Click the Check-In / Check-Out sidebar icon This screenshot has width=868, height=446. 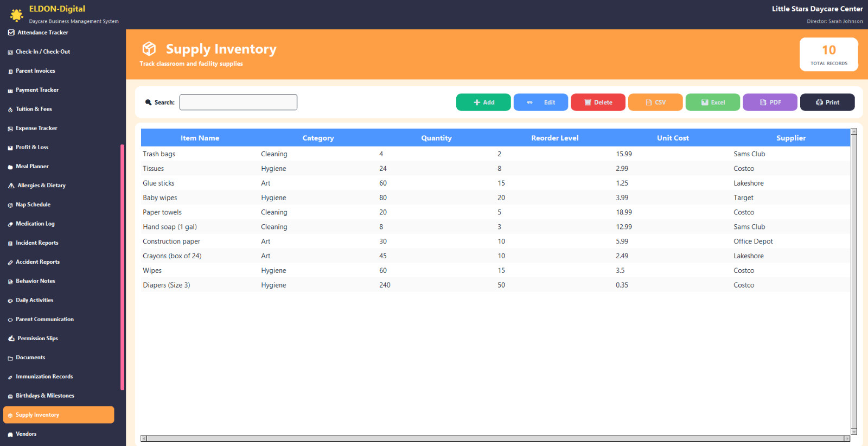[x=10, y=52]
